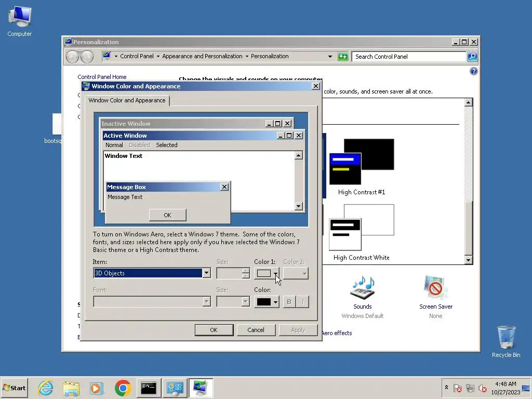Select the High Contrast White theme thumbnail
The height and width of the screenshot is (399, 532).
click(x=362, y=227)
